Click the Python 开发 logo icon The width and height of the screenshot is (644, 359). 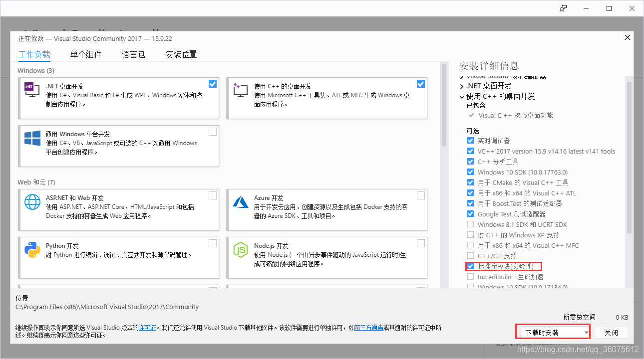pos(32,249)
